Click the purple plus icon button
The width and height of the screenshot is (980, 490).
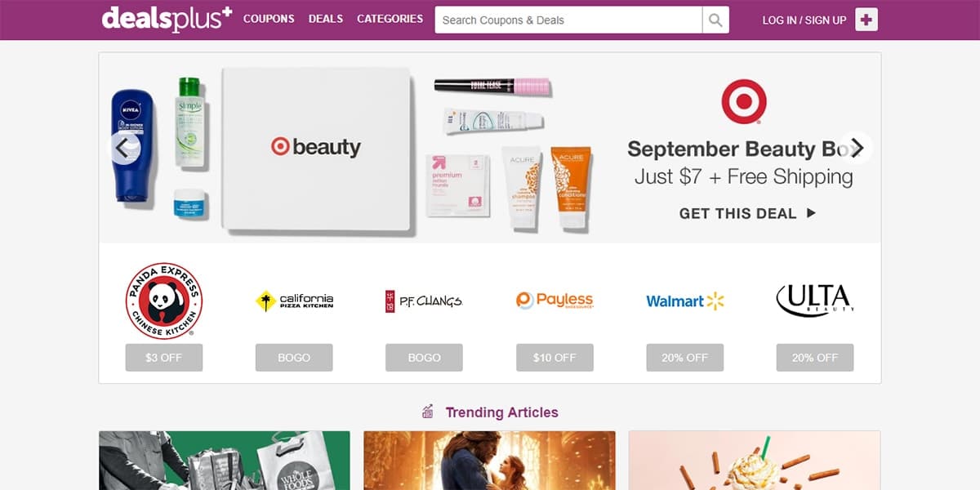coord(866,20)
